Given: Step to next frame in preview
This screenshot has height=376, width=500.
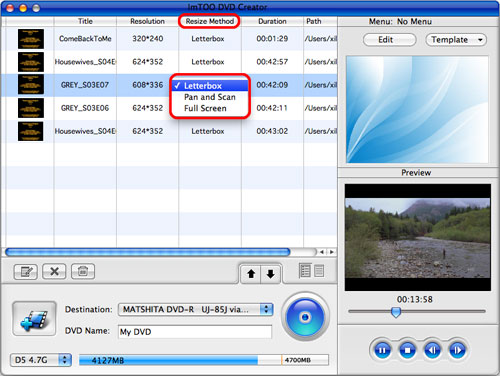Looking at the screenshot, I should click(457, 350).
